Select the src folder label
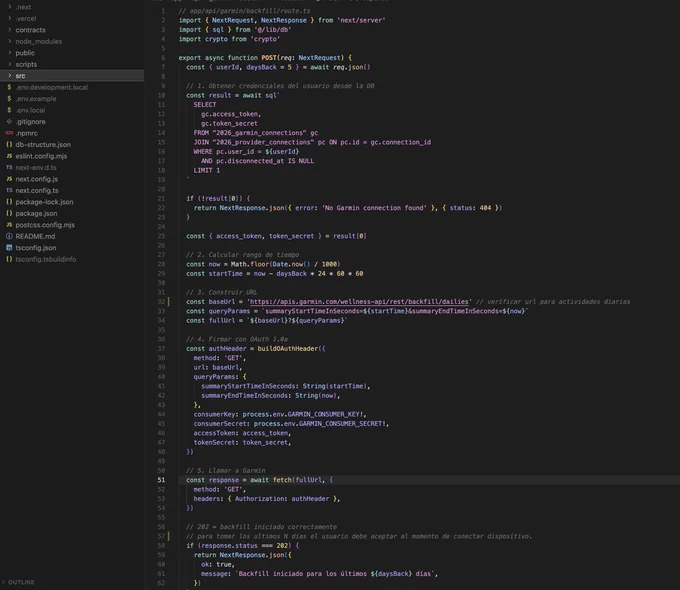The image size is (680, 590). pos(20,76)
